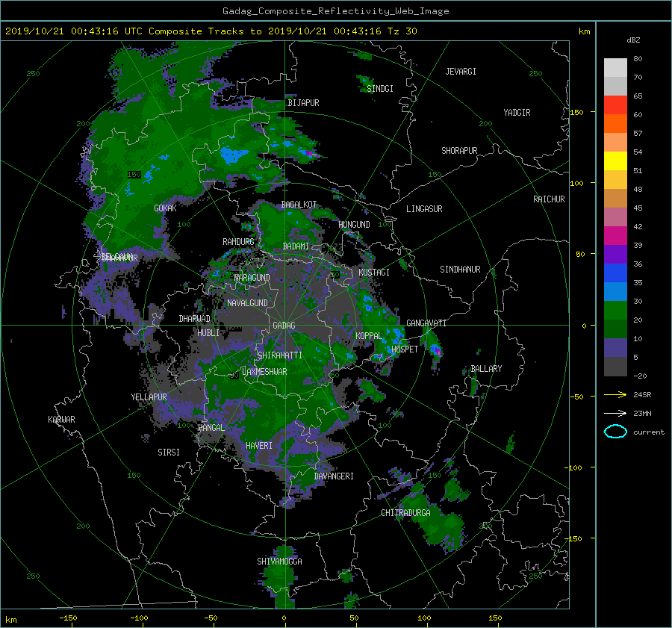Pick the magenta swatch in dBZ legend
Screen dimensions: 672x628
tap(615, 235)
